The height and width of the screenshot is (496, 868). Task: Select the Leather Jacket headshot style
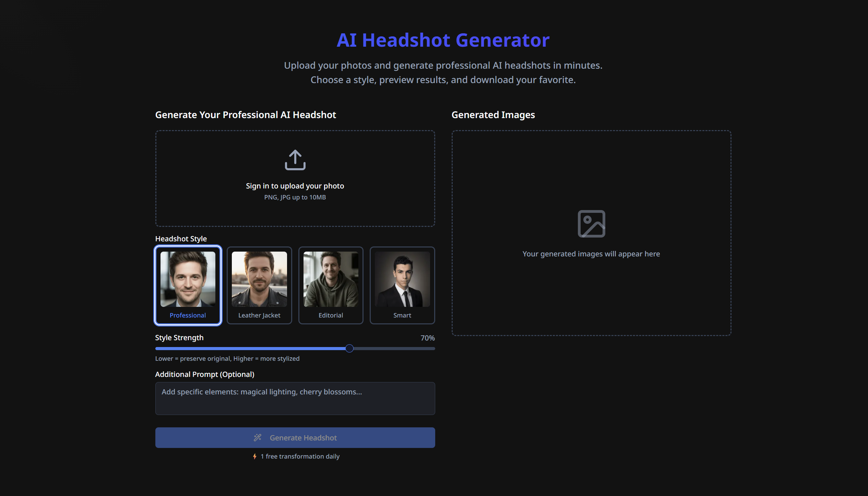pos(259,285)
